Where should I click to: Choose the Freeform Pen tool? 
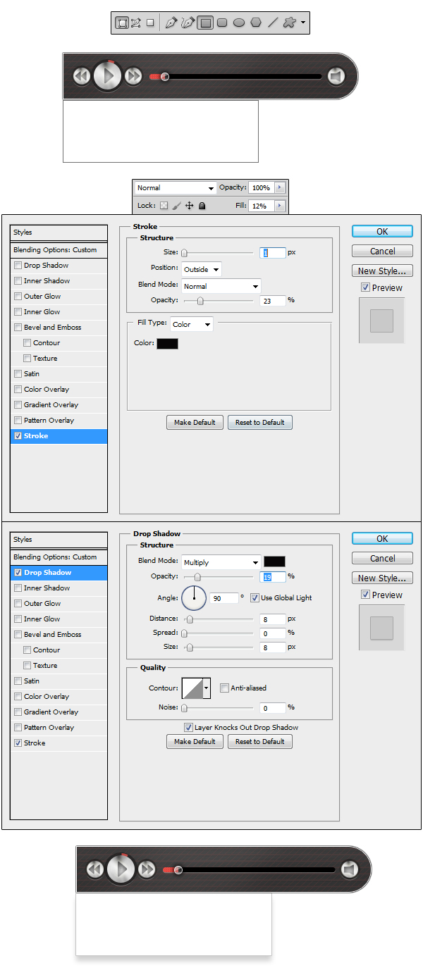coord(188,23)
